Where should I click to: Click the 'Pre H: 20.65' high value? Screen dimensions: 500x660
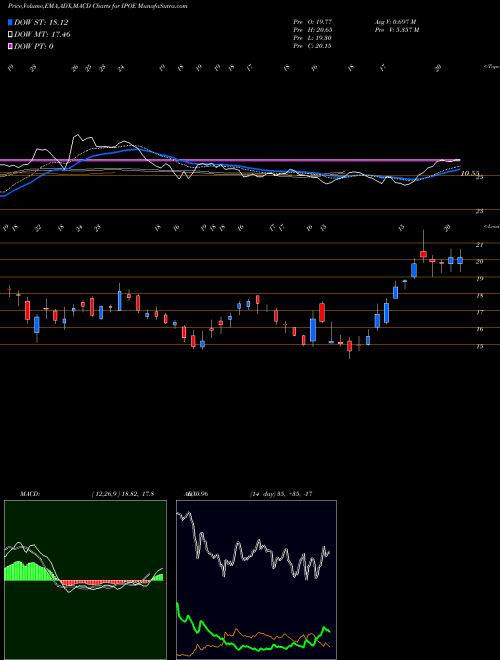pos(313,30)
